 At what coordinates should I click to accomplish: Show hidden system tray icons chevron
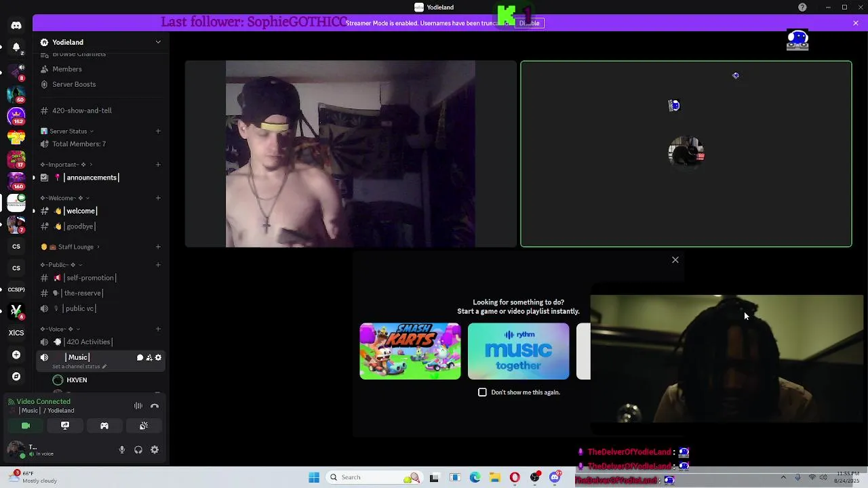(783, 477)
